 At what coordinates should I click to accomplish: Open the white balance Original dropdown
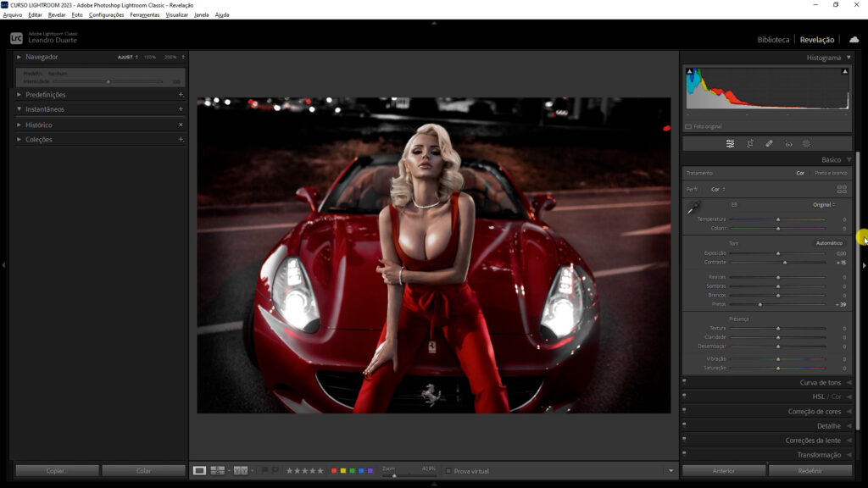824,204
